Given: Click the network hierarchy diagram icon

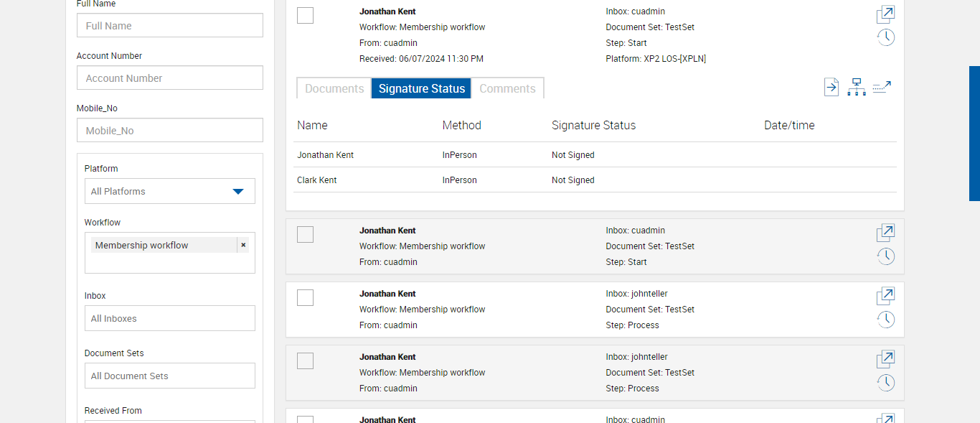Looking at the screenshot, I should coord(856,88).
